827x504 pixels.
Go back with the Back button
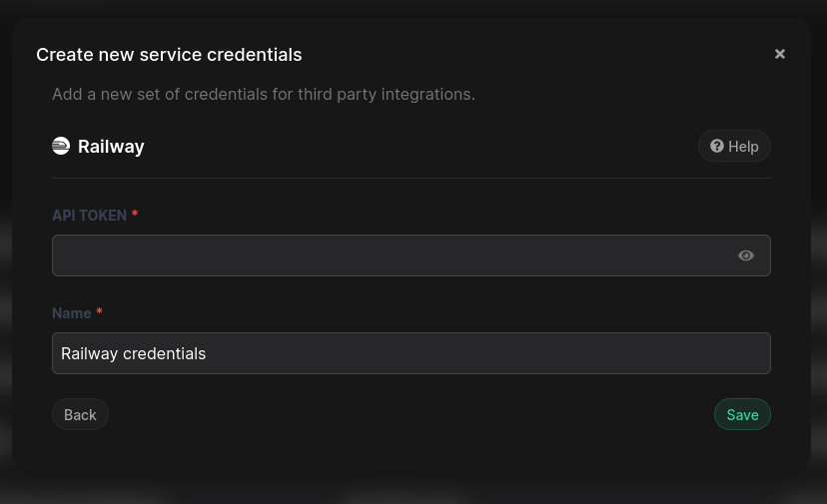pyautogui.click(x=80, y=414)
